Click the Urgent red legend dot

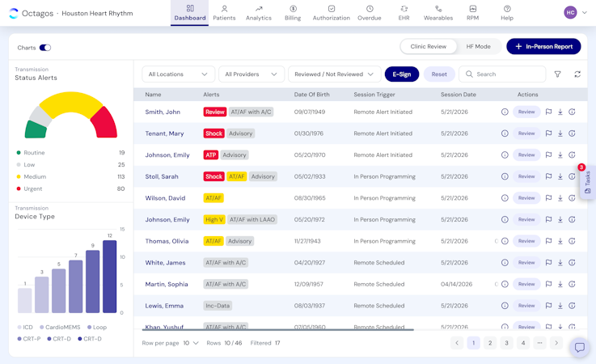tap(19, 188)
